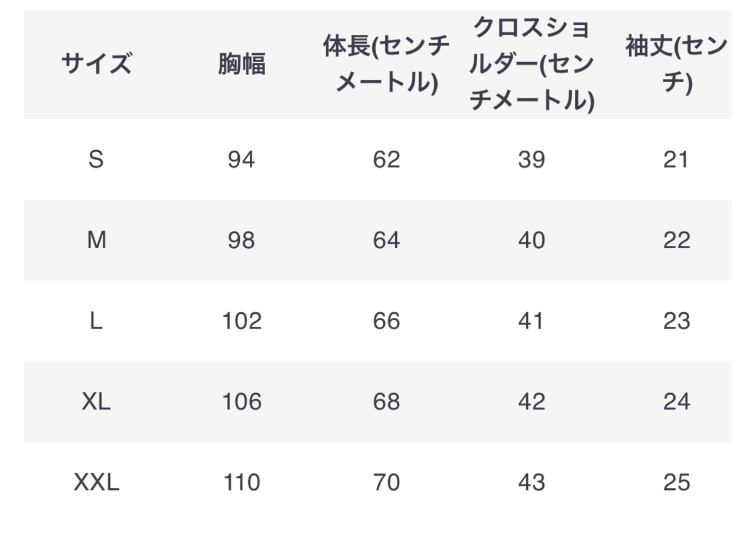Click the クロスショルダー column header
Screen dimensions: 756x536
click(x=532, y=64)
